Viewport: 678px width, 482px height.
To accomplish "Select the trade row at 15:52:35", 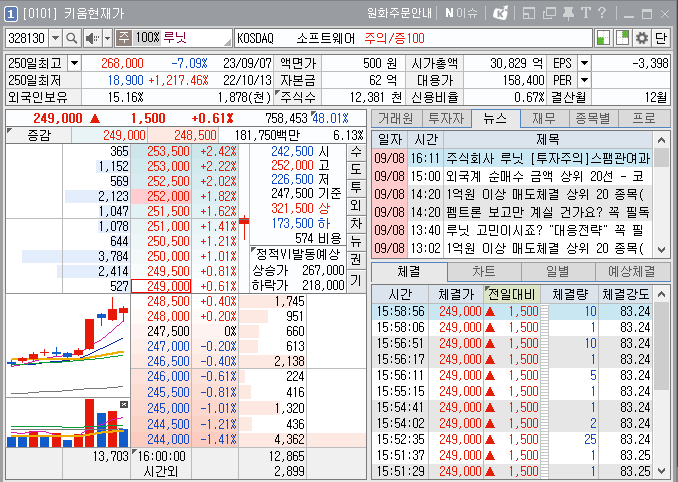I will [x=513, y=439].
